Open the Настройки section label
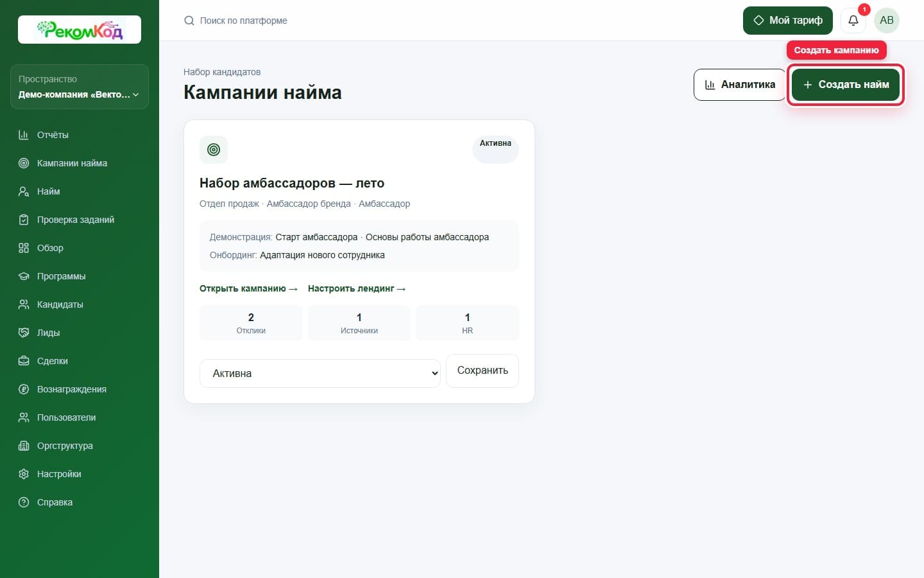Viewport: 924px width, 578px height. pos(59,474)
